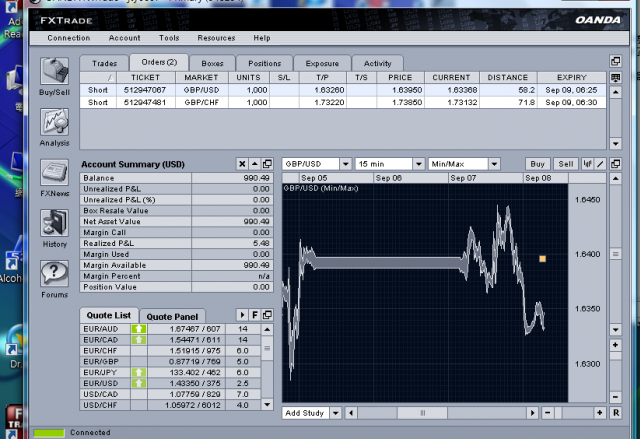
Task: Switch to the Boxes tab
Action: click(212, 63)
